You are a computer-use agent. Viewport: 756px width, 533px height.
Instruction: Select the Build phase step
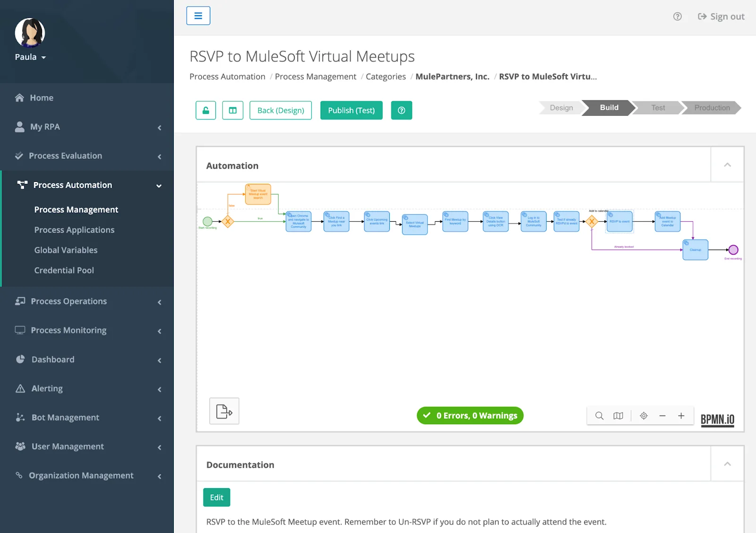tap(609, 108)
